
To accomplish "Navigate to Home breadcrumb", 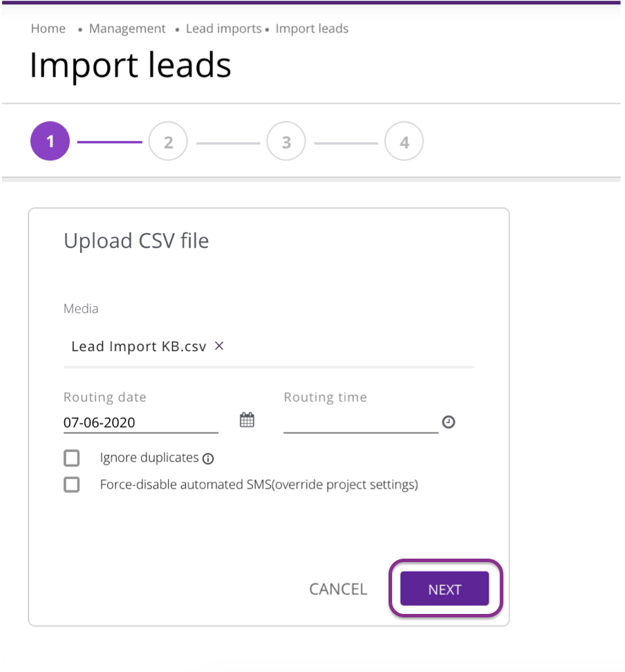I will (48, 29).
